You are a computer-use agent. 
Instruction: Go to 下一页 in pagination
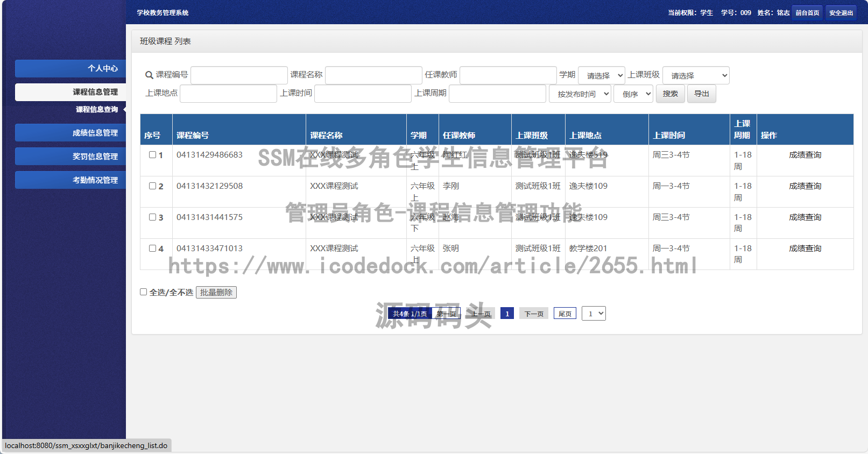tap(534, 314)
